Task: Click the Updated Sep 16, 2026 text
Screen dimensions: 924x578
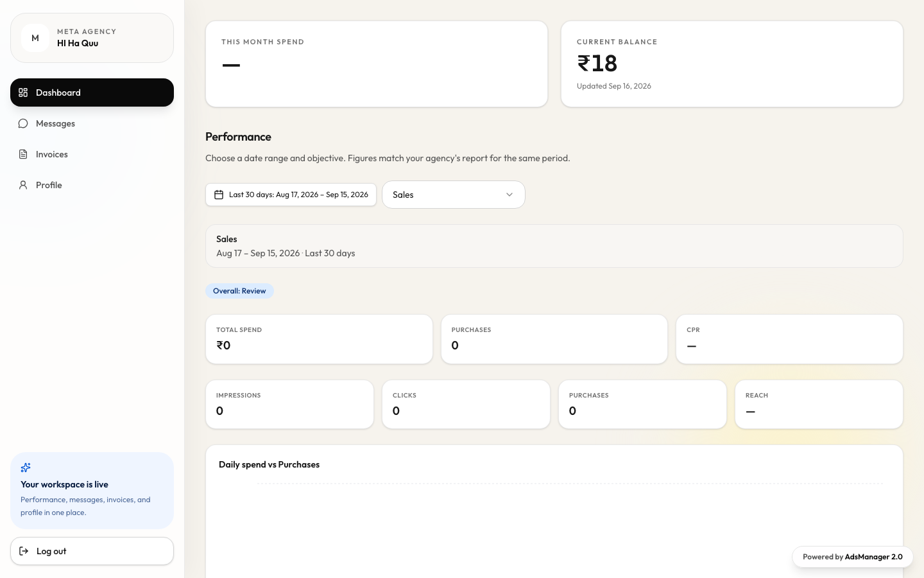Action: (614, 86)
